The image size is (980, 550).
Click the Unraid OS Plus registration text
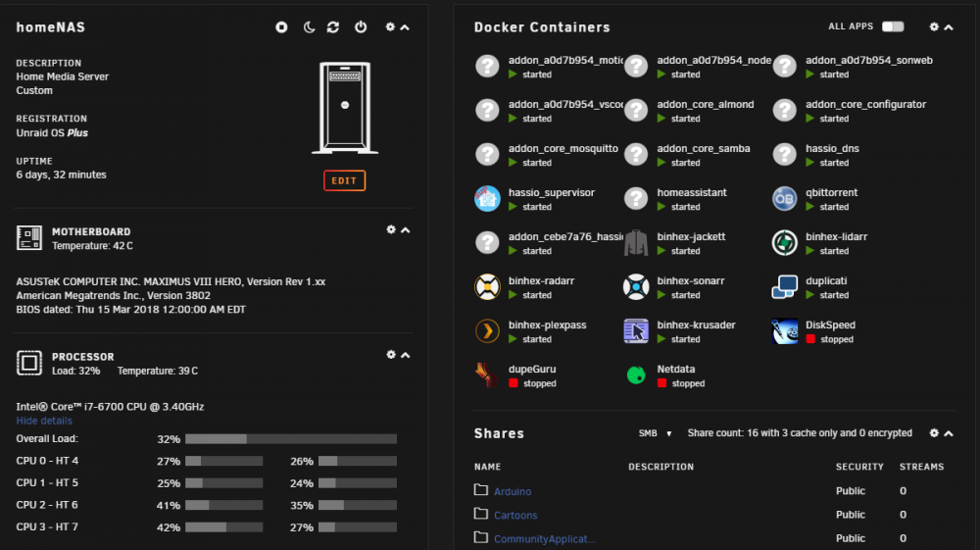coord(52,132)
